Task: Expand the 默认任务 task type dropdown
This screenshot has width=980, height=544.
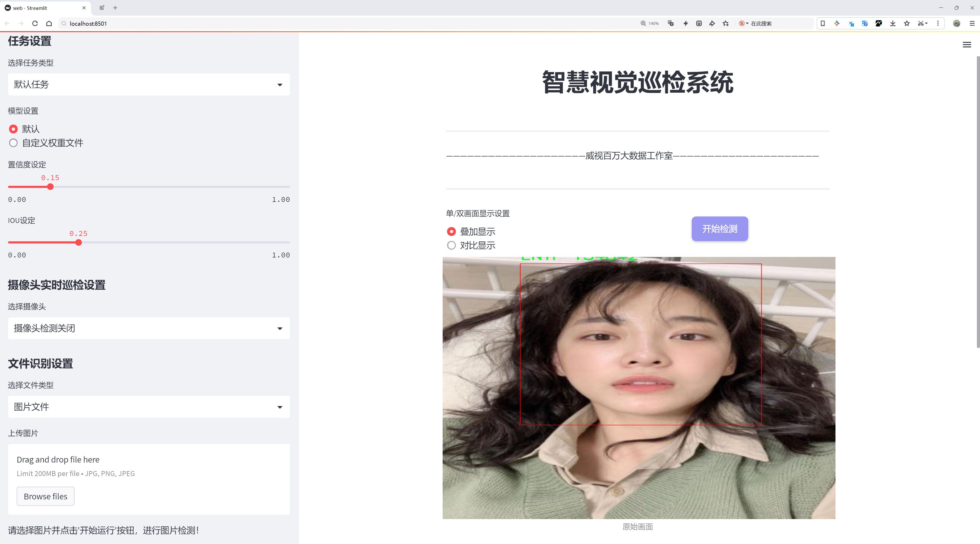Action: pos(149,84)
